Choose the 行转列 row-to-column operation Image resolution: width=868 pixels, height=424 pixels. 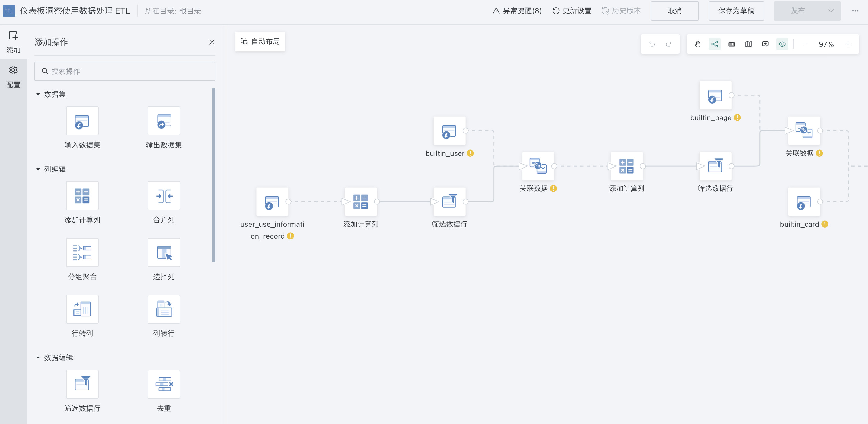(82, 309)
